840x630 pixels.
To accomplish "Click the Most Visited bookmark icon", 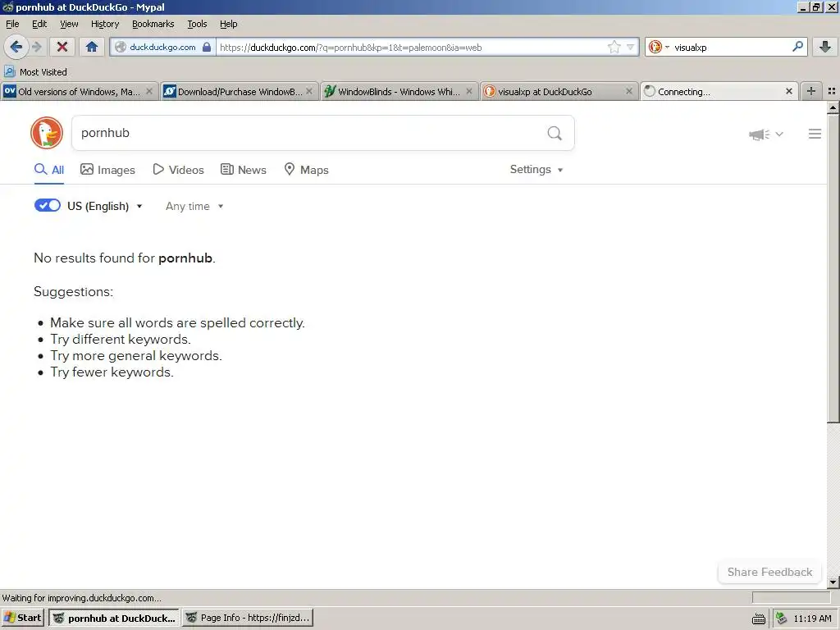I will tap(10, 71).
